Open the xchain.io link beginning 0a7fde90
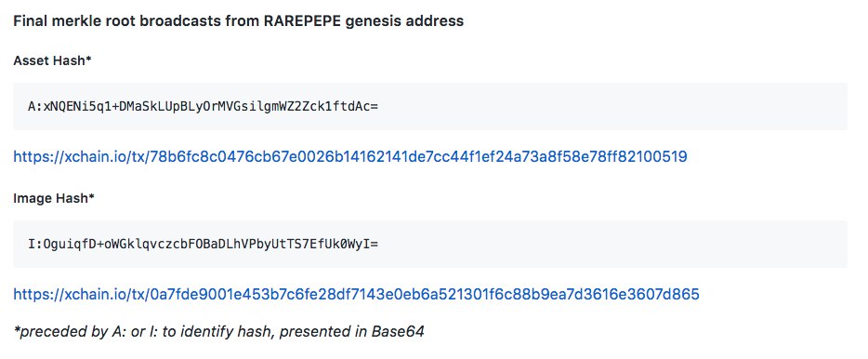868x359 pixels. click(x=356, y=294)
